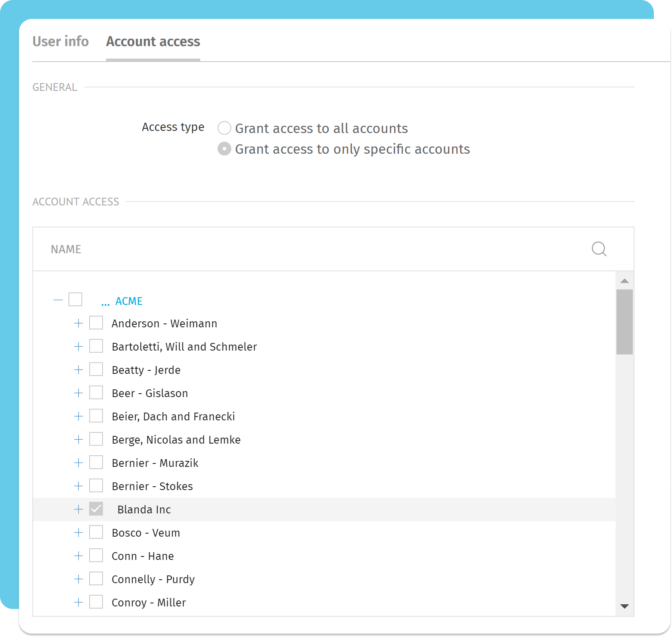Expand the Bernier - Stokes node
This screenshot has width=672, height=637.
pyautogui.click(x=78, y=486)
